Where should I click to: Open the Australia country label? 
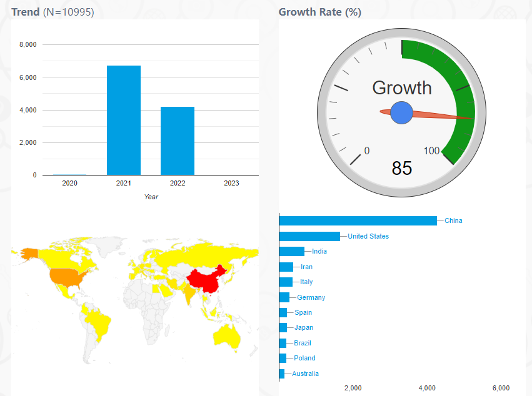pos(305,374)
